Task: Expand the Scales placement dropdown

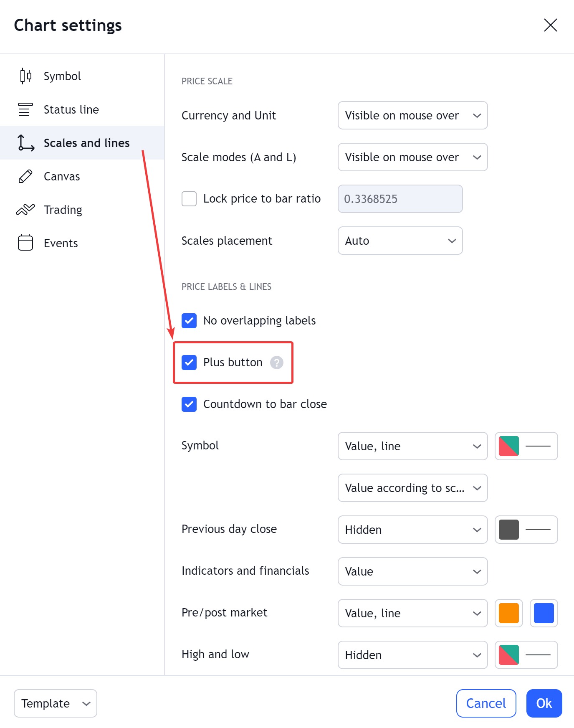Action: 400,241
